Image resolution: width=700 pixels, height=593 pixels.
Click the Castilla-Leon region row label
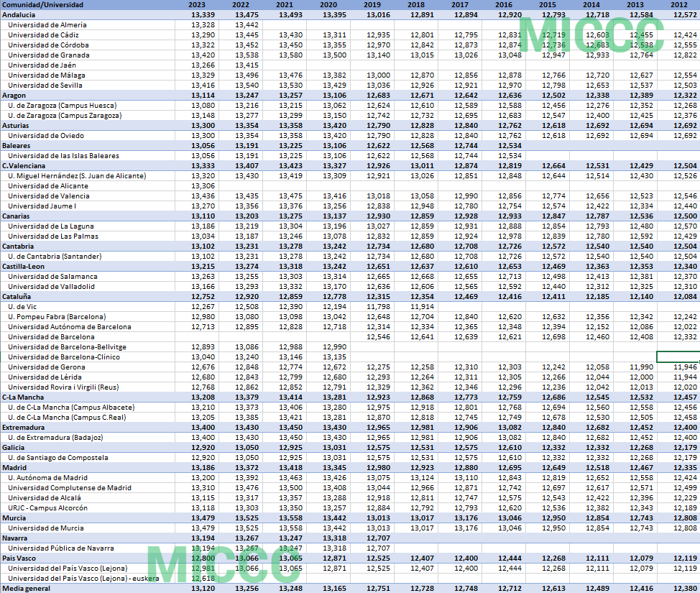point(23,266)
